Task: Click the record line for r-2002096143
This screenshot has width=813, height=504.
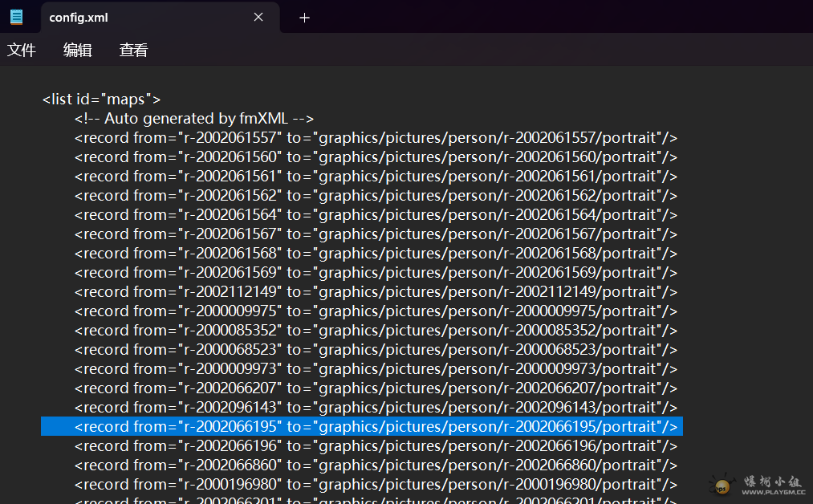Action: coord(376,408)
